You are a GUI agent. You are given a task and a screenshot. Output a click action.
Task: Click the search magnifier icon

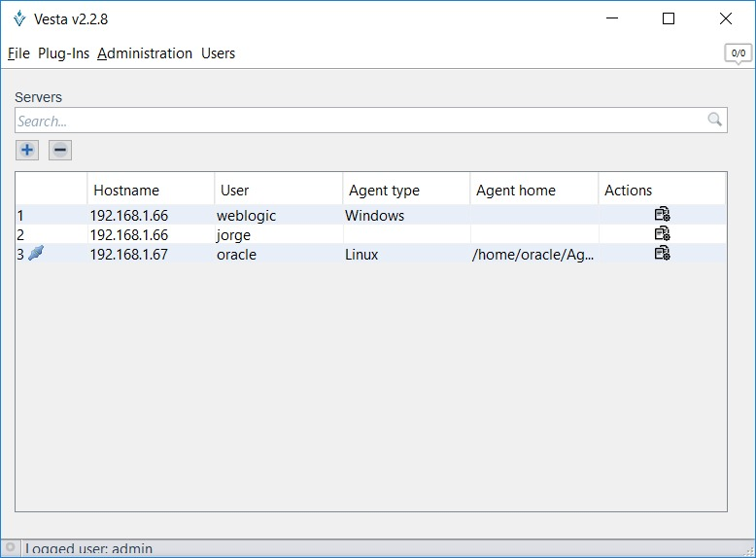(x=714, y=121)
